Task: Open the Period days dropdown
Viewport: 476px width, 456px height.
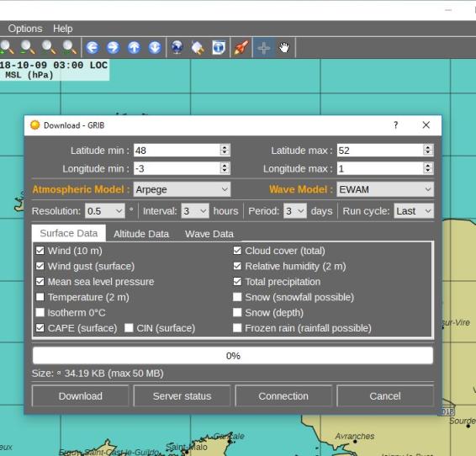Action: 295,211
